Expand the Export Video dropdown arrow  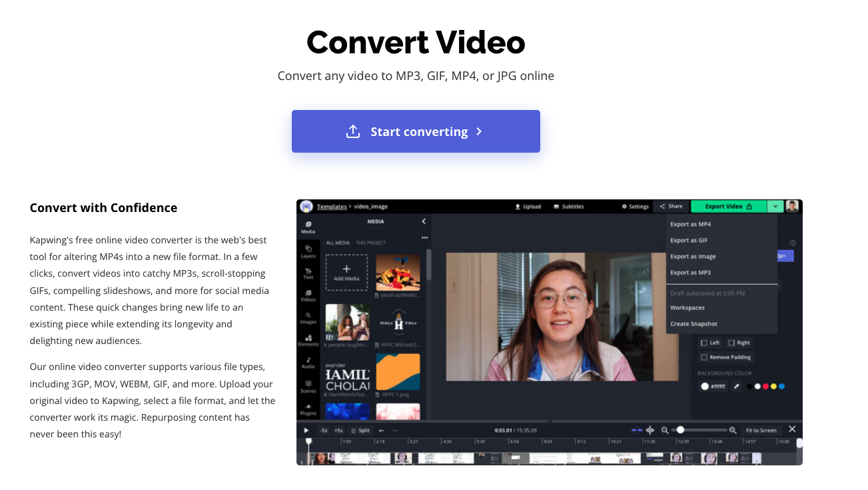point(775,207)
